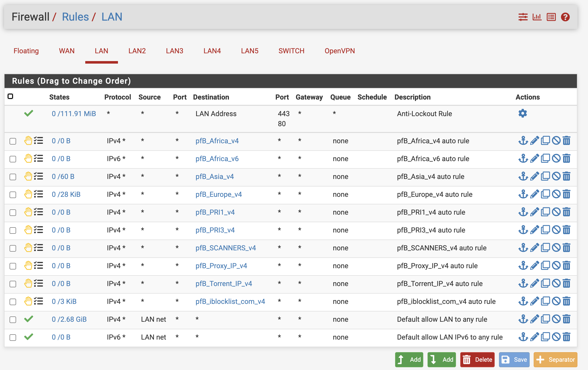Screen dimensions: 588x370
Task: Switch to the Floating tab
Action: click(x=26, y=51)
